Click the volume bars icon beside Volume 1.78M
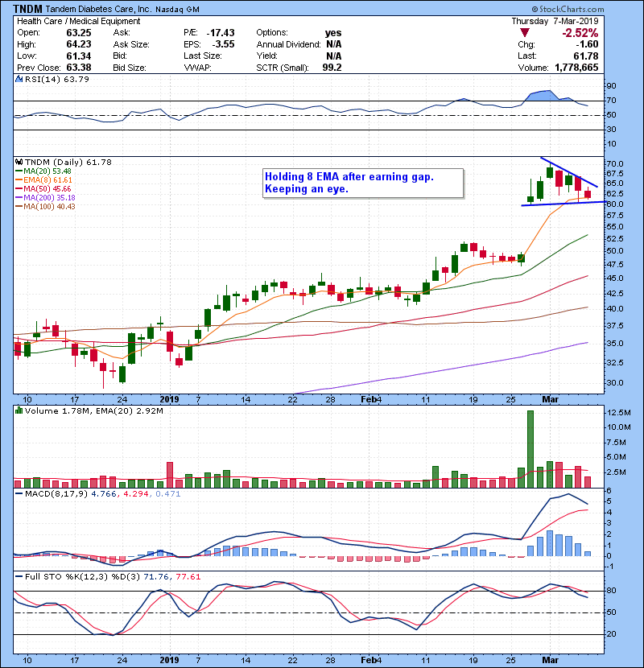644x668 pixels. pos(19,411)
